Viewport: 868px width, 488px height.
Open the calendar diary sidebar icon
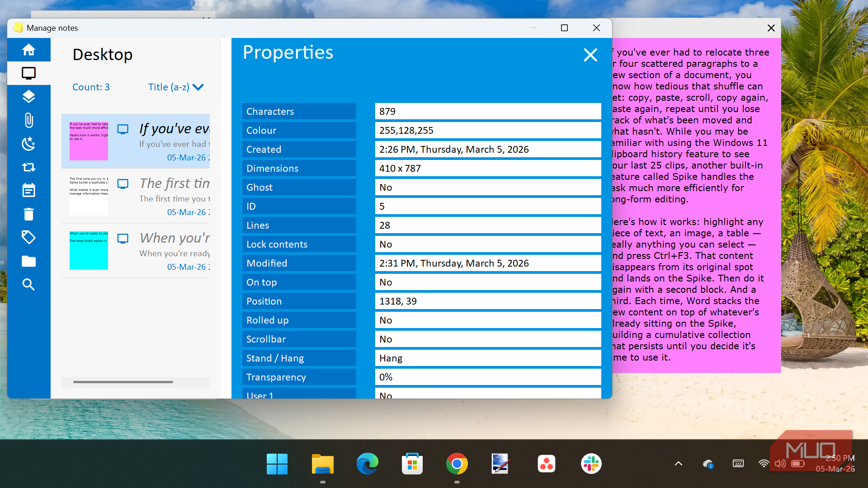[28, 190]
